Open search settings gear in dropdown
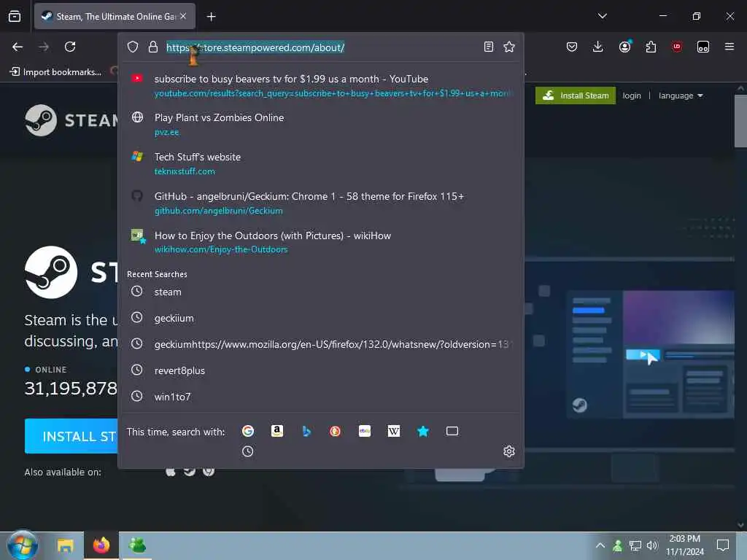747x560 pixels. 508,451
